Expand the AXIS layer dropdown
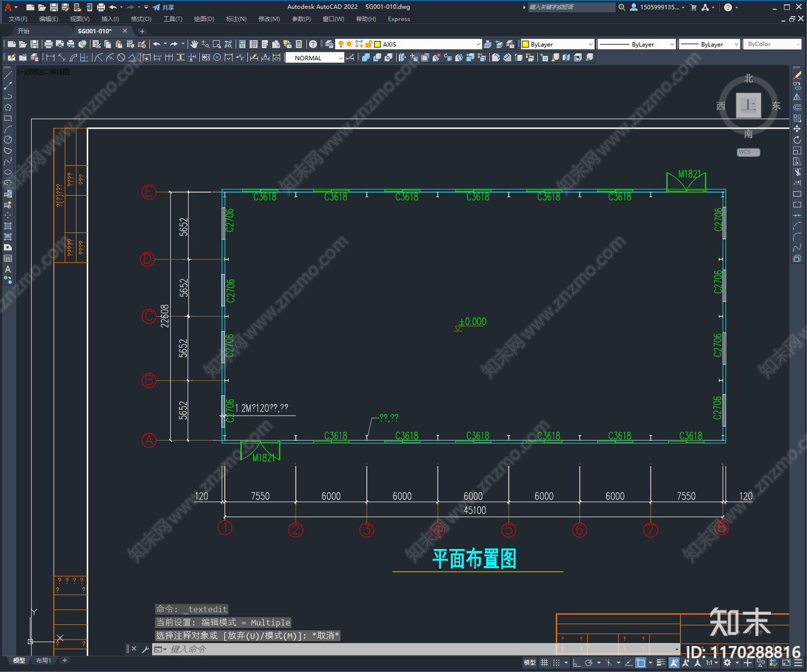The image size is (807, 672). (478, 44)
